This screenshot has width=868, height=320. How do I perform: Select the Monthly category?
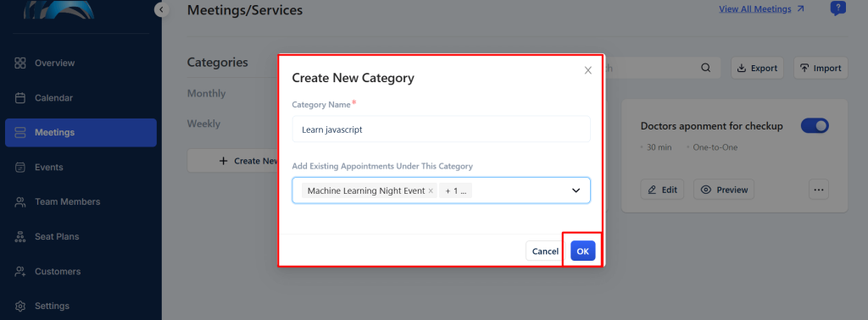(207, 93)
